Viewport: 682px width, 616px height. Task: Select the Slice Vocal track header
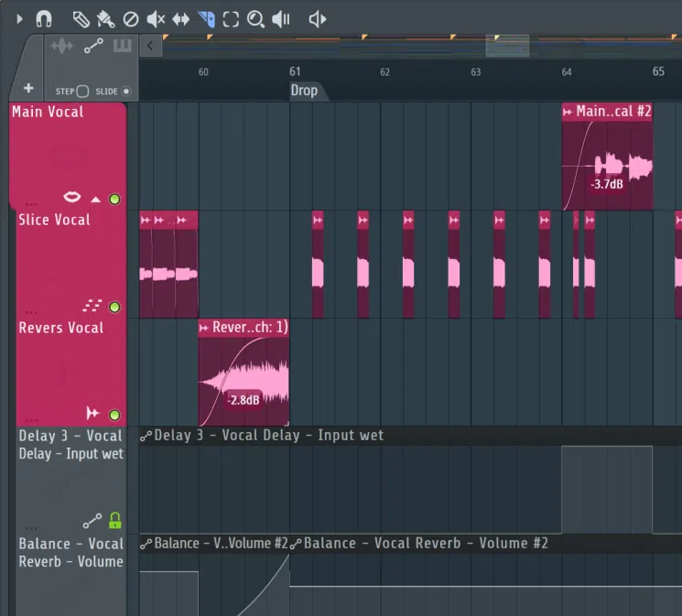(x=71, y=264)
